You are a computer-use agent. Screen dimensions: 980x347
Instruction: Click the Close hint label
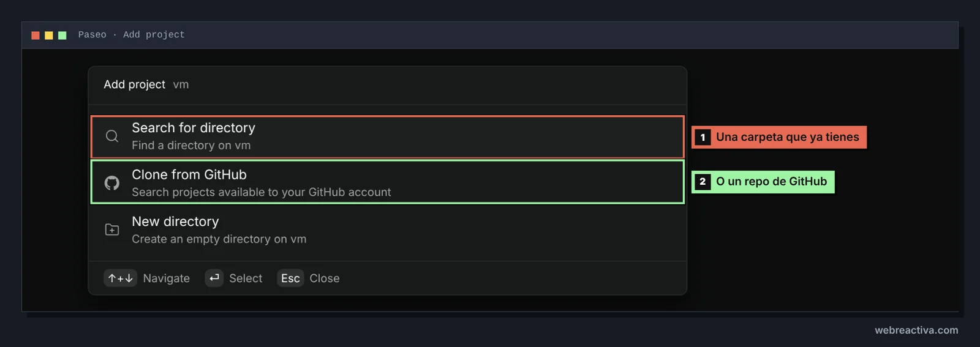325,278
